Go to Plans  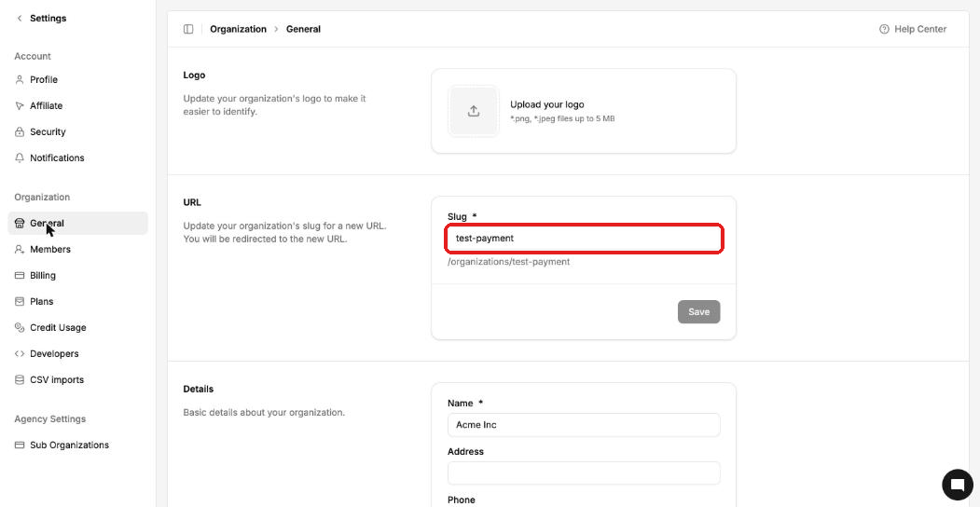(x=77, y=302)
